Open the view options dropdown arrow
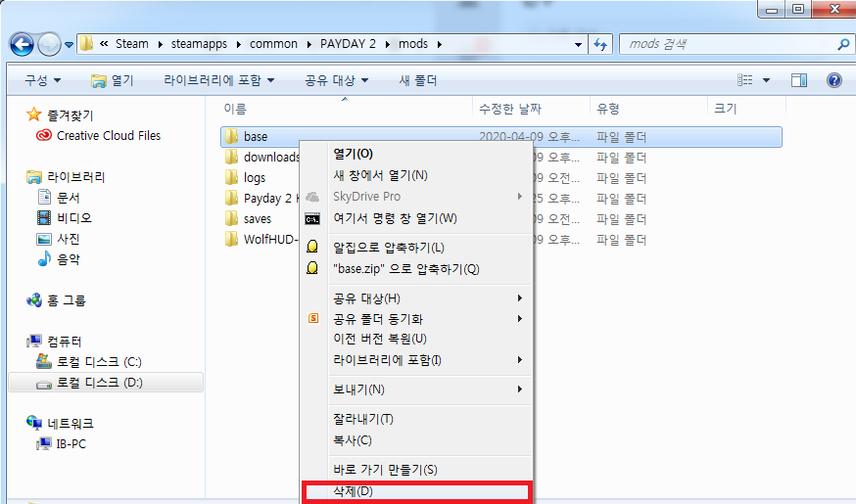The width and height of the screenshot is (856, 504). [766, 80]
